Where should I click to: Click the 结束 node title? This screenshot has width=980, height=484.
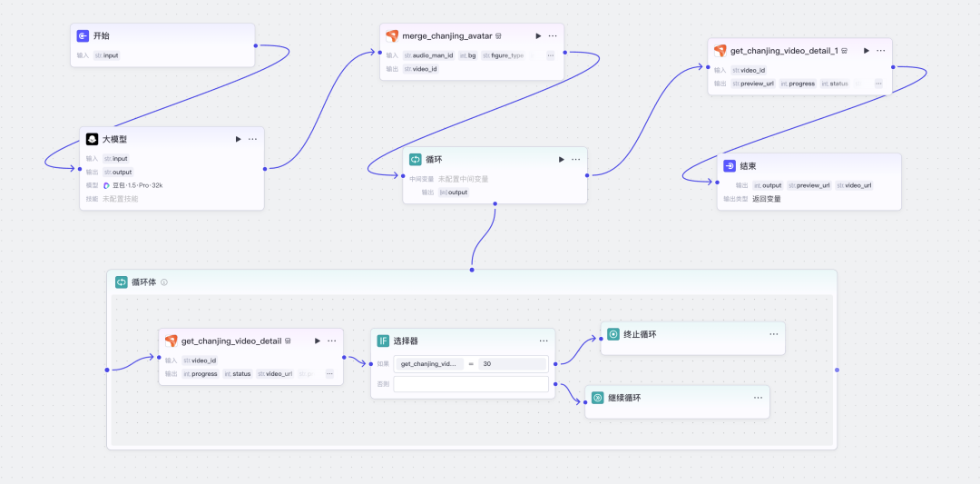(748, 165)
